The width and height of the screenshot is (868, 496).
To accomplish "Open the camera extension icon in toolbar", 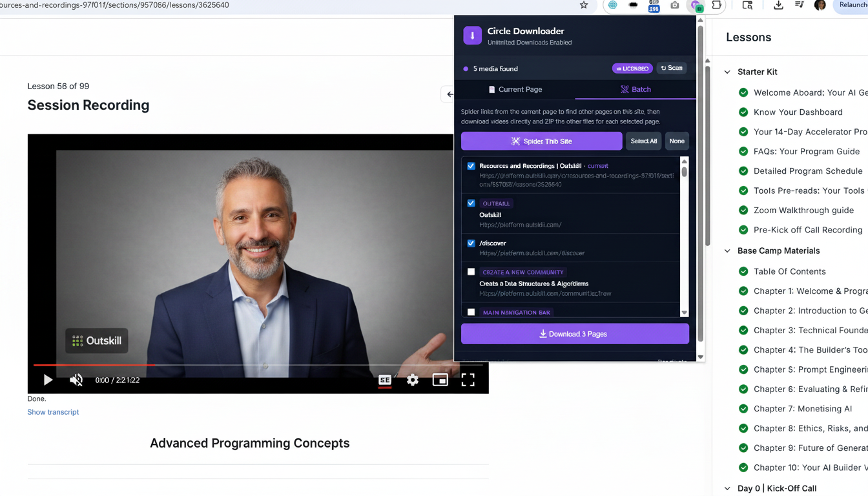I will click(674, 5).
